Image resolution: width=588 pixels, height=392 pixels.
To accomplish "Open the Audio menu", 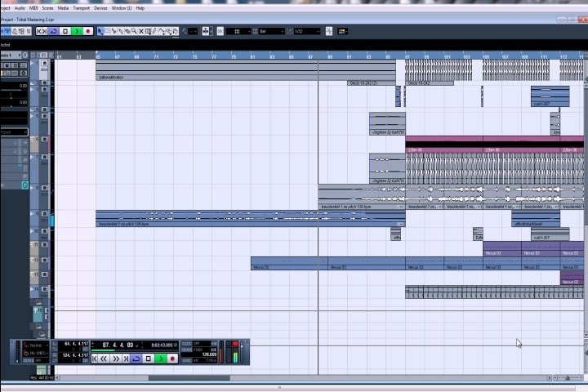I will click(20, 8).
